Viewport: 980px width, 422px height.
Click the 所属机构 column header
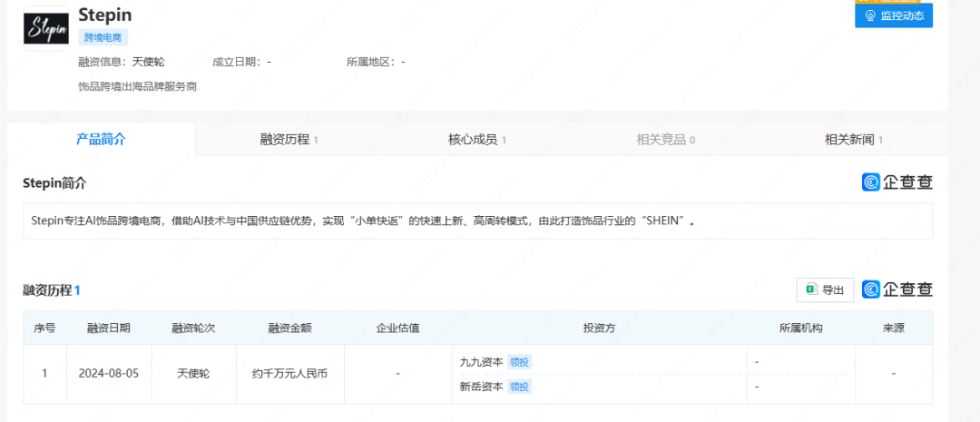point(801,328)
